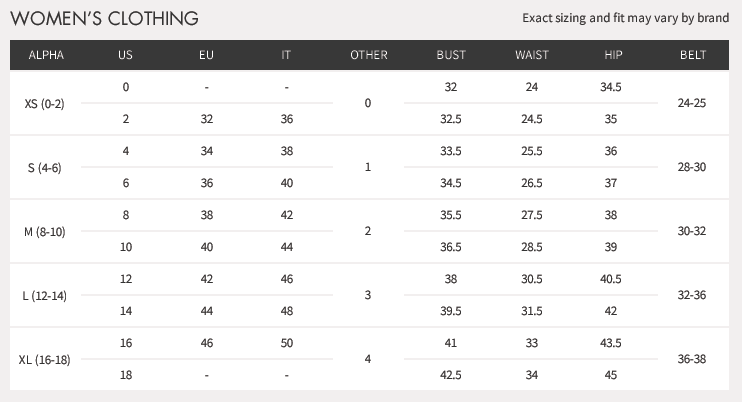Viewport: 742px width, 402px height.
Task: Select the BUST column header
Action: [451, 55]
